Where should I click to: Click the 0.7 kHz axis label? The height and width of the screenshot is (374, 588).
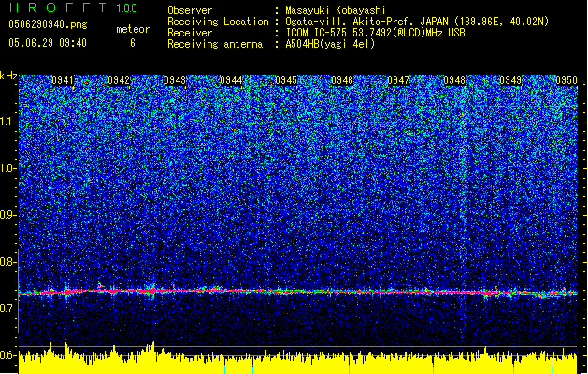pyautogui.click(x=7, y=309)
